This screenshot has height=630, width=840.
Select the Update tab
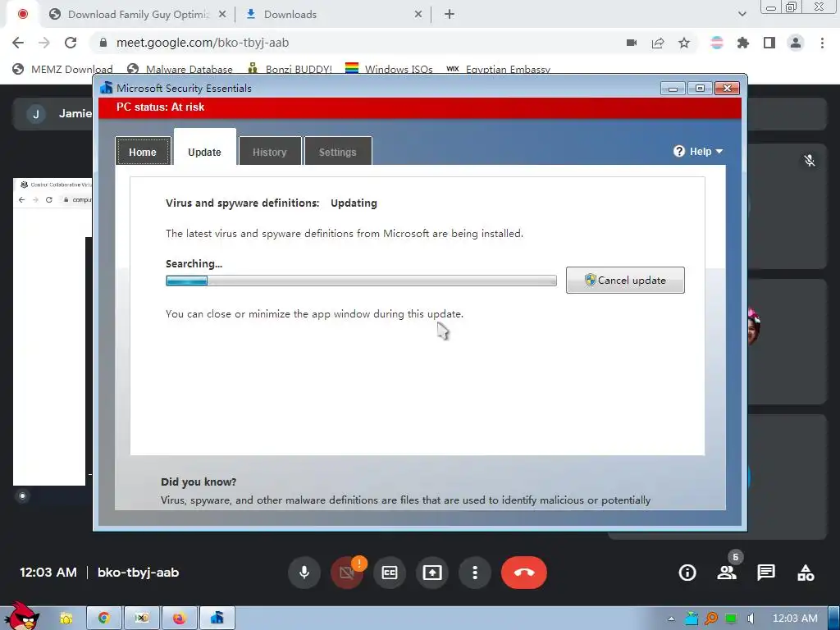[x=204, y=152]
